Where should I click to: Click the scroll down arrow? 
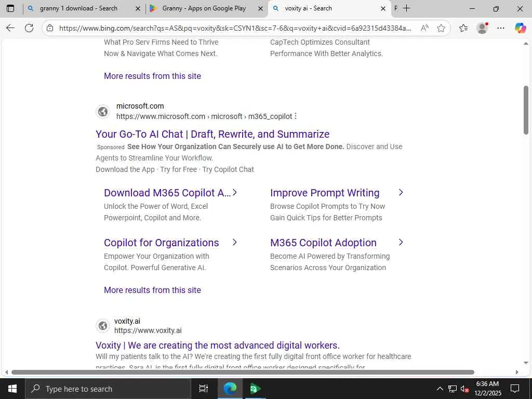tap(526, 363)
